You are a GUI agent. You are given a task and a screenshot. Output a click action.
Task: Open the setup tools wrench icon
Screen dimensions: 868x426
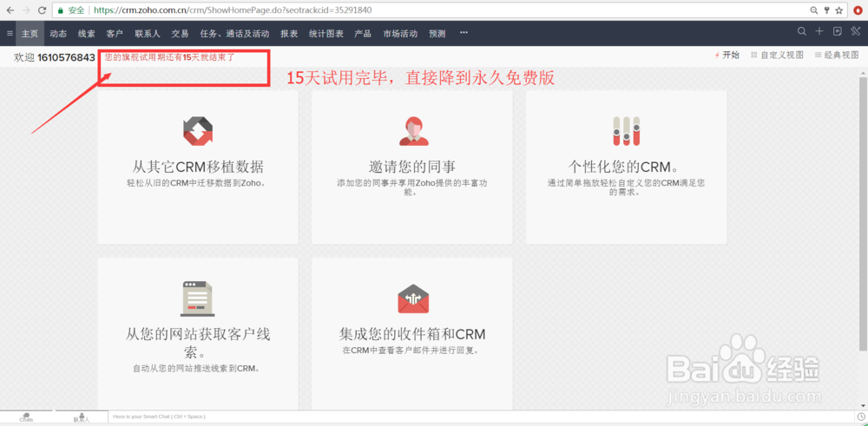coord(856,31)
